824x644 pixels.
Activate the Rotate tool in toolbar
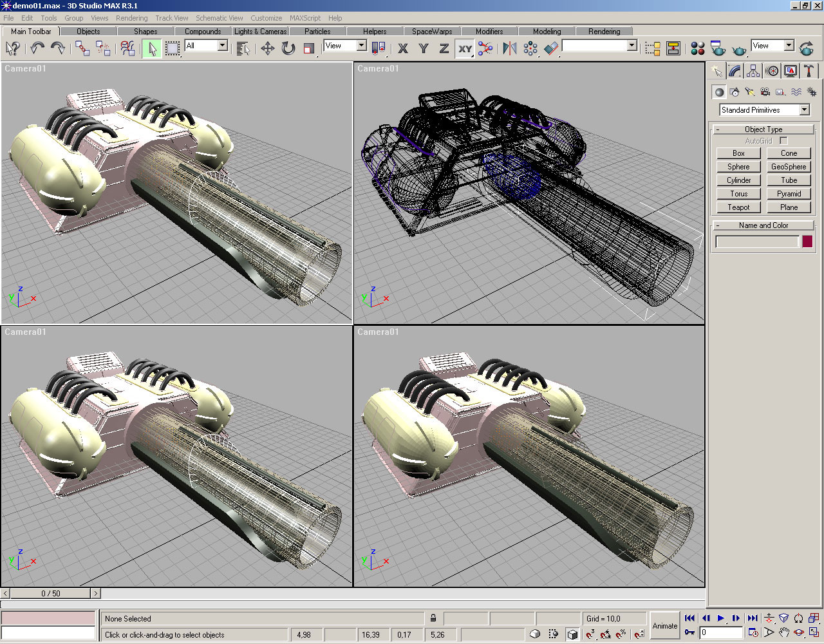click(288, 48)
